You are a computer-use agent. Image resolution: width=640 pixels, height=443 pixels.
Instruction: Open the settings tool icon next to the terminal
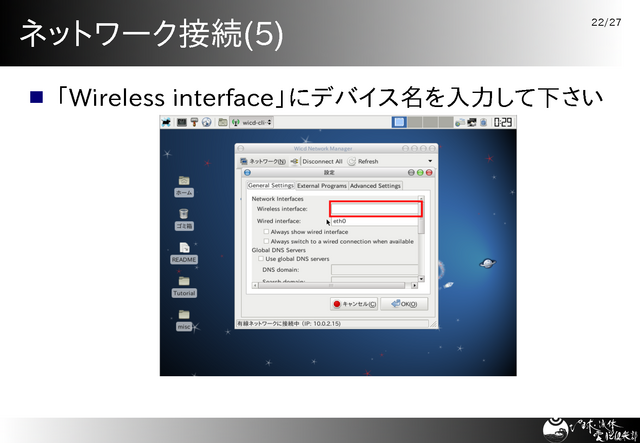point(194,122)
